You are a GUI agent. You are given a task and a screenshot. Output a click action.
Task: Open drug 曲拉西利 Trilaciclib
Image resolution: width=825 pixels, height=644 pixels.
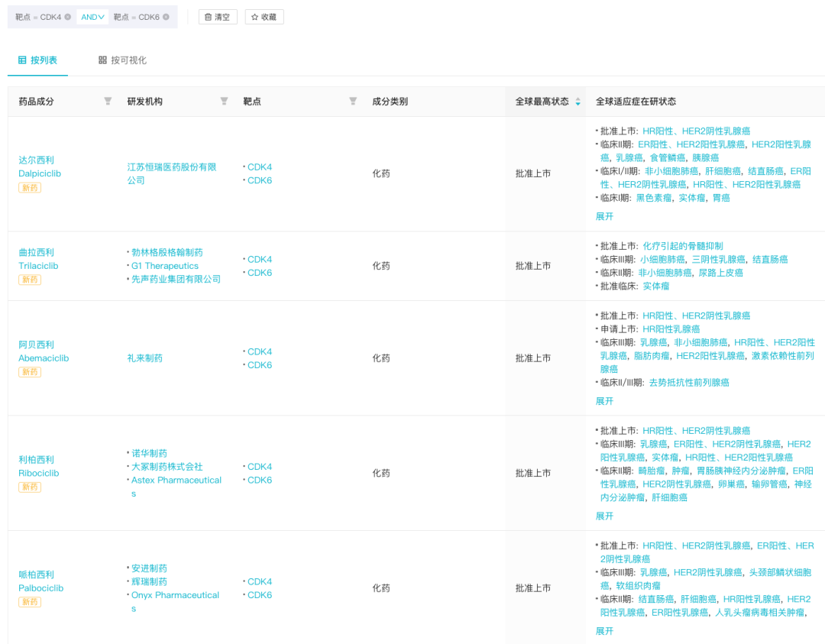(x=38, y=259)
